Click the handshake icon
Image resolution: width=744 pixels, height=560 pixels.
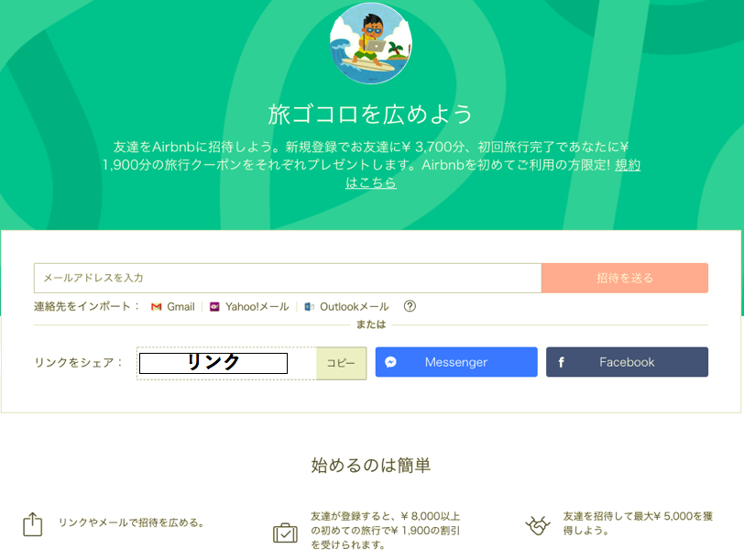coord(538,525)
